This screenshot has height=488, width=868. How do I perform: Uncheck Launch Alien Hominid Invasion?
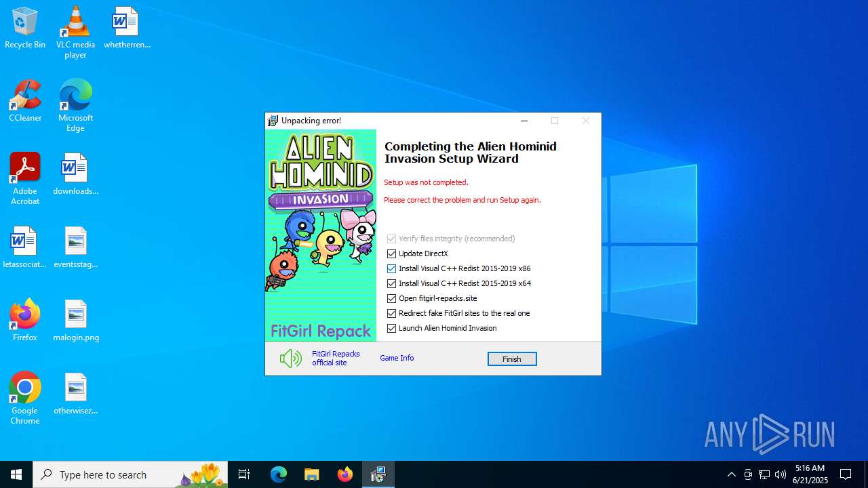pyautogui.click(x=391, y=328)
